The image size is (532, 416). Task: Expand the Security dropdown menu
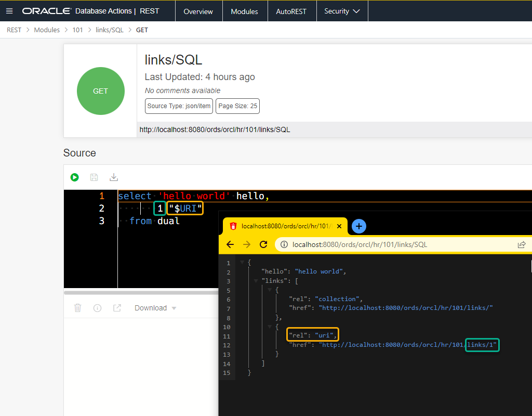342,11
